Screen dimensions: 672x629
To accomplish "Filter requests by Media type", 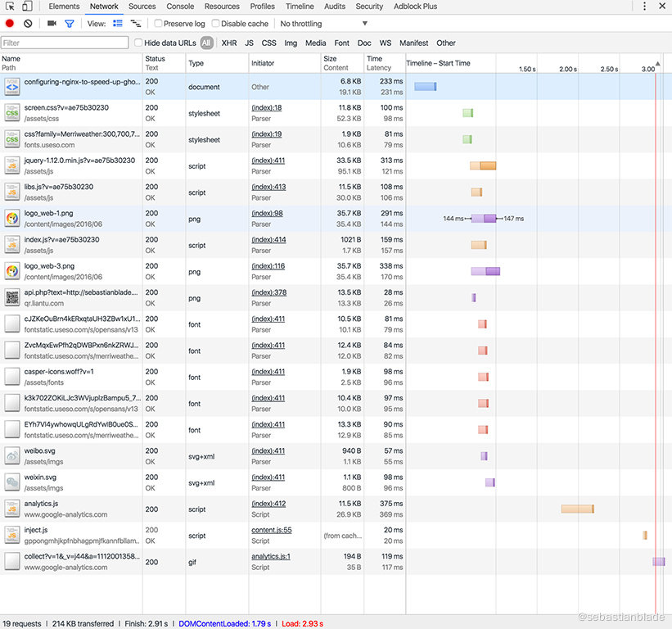I will 315,43.
